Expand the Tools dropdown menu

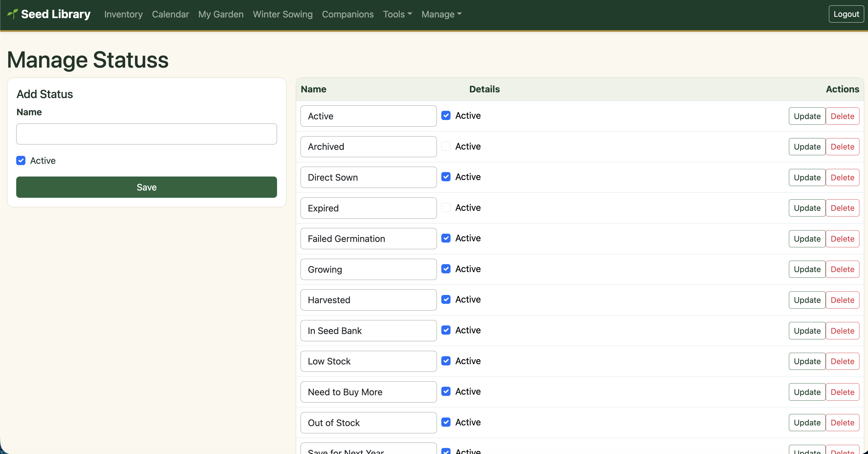point(397,14)
